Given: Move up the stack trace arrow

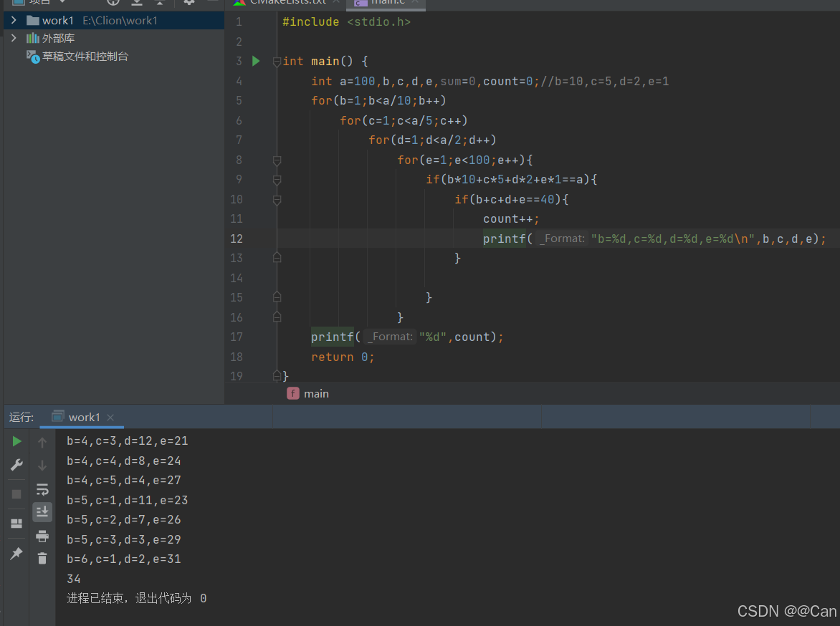Looking at the screenshot, I should pyautogui.click(x=42, y=443).
